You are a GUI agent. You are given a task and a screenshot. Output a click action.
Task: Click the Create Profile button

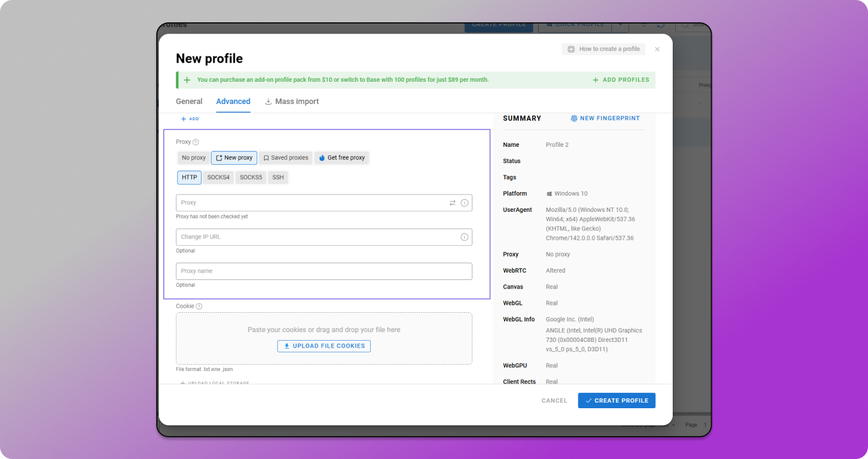coord(616,401)
